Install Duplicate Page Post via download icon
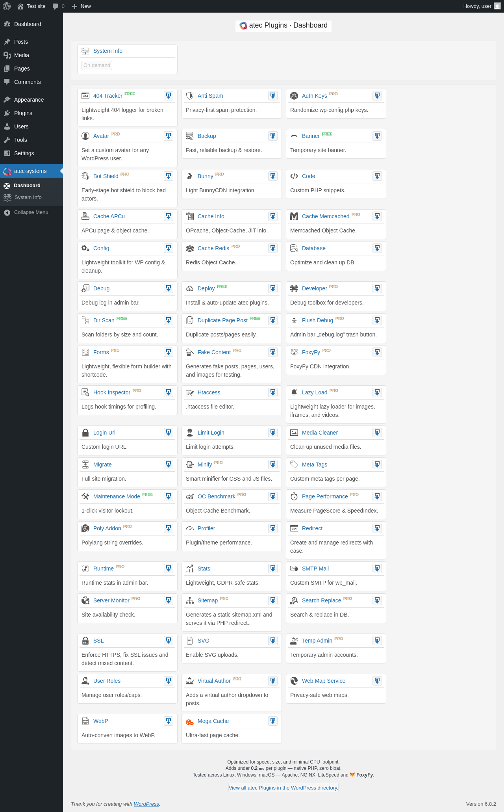This screenshot has width=504, height=812. point(273,320)
